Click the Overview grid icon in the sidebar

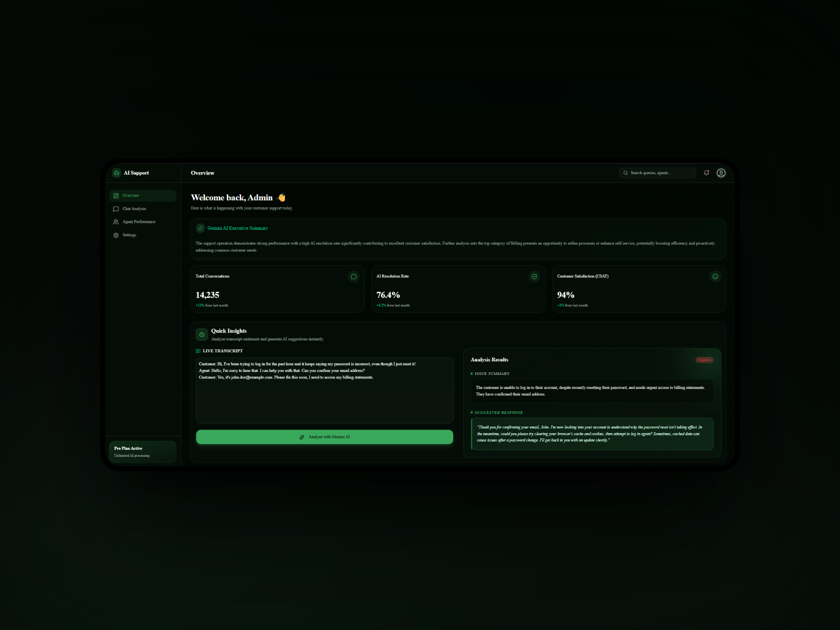click(116, 196)
